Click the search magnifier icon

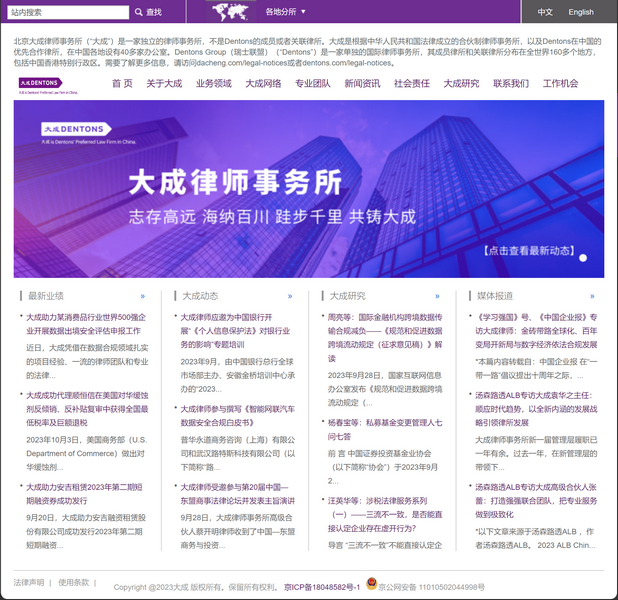pyautogui.click(x=138, y=12)
